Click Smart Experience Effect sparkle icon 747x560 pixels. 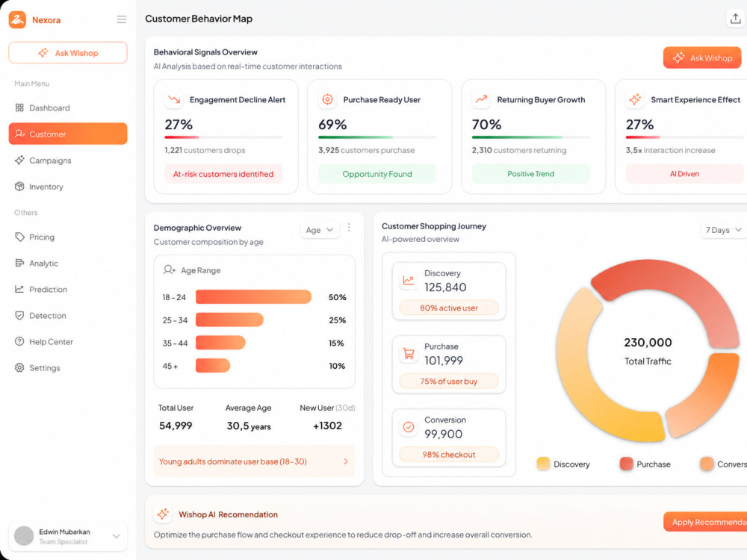[x=635, y=99]
